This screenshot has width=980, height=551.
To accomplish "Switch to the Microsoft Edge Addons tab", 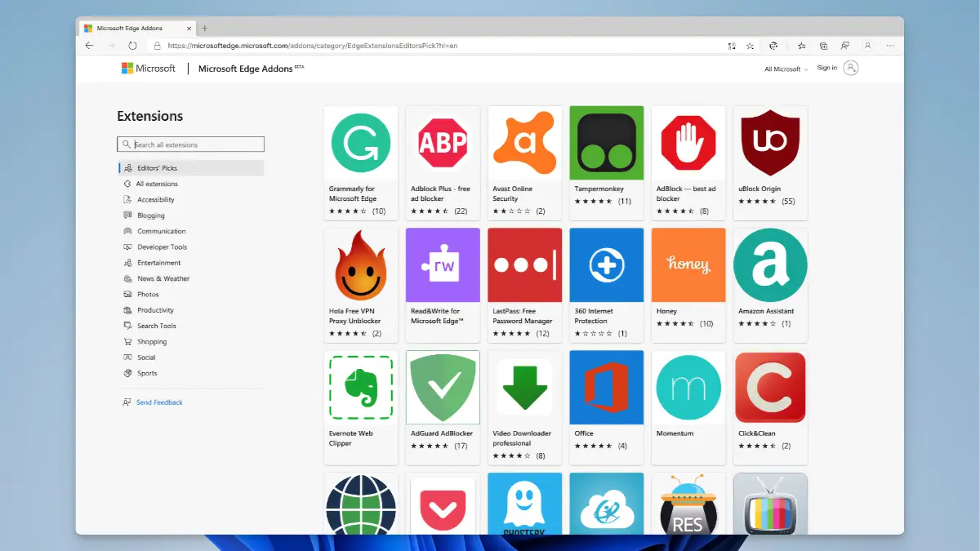I will (137, 28).
